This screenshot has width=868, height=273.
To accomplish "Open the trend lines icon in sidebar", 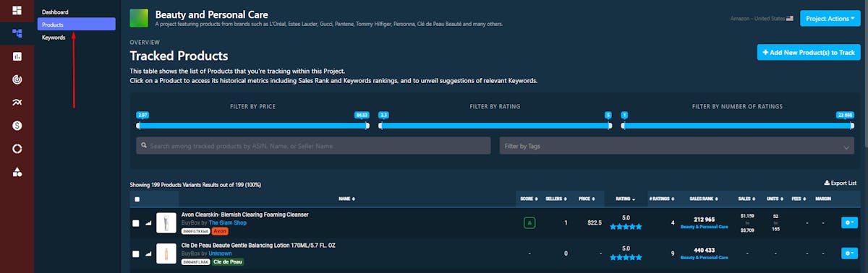I will coord(17,103).
